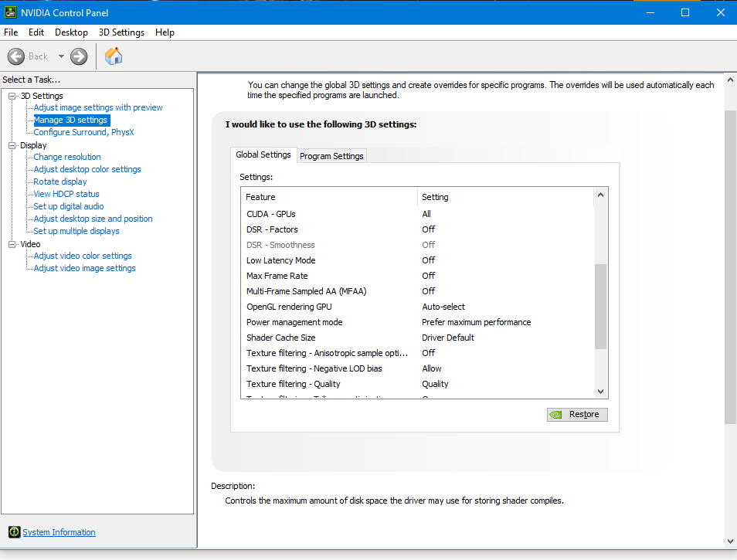Open Configure Surround, PhysX
The image size is (737, 560).
pyautogui.click(x=83, y=133)
